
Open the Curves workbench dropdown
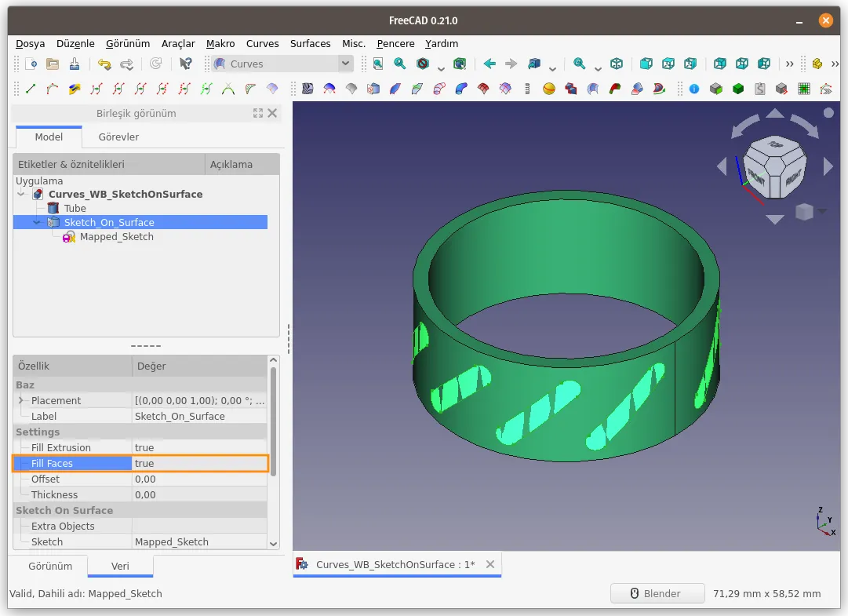[345, 64]
